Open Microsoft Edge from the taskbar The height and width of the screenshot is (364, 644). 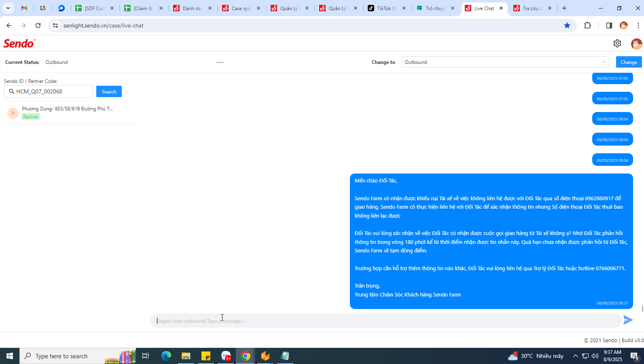click(166, 356)
